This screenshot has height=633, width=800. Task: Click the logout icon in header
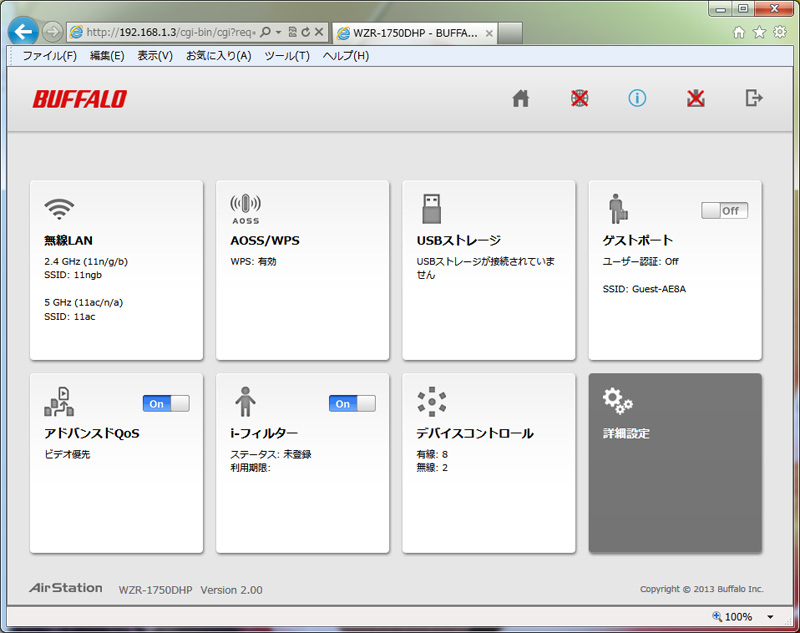tap(754, 98)
